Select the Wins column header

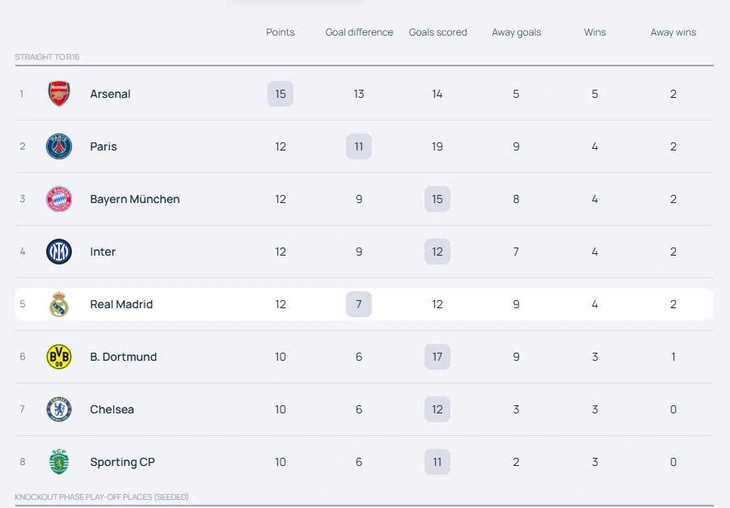[595, 32]
